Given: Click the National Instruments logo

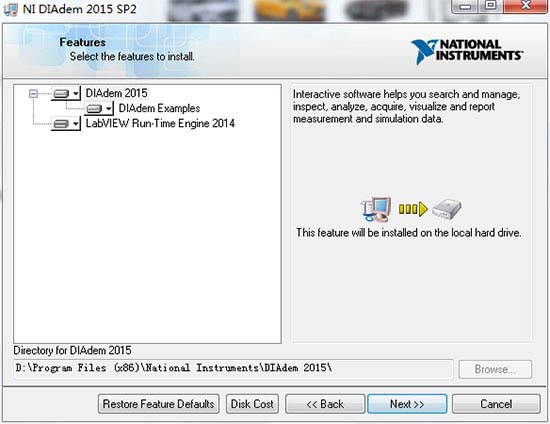Looking at the screenshot, I should 467,52.
